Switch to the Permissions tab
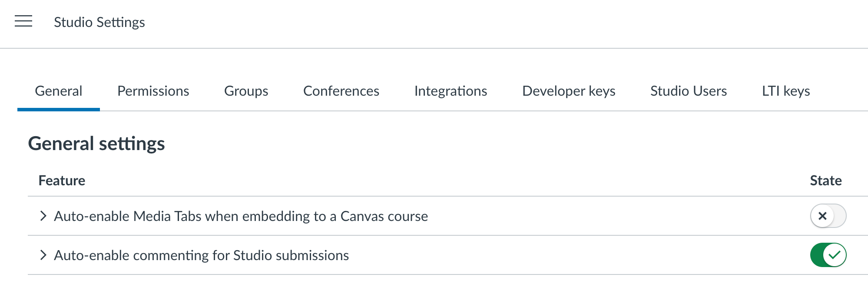Viewport: 868px width, 301px height. coord(153,91)
